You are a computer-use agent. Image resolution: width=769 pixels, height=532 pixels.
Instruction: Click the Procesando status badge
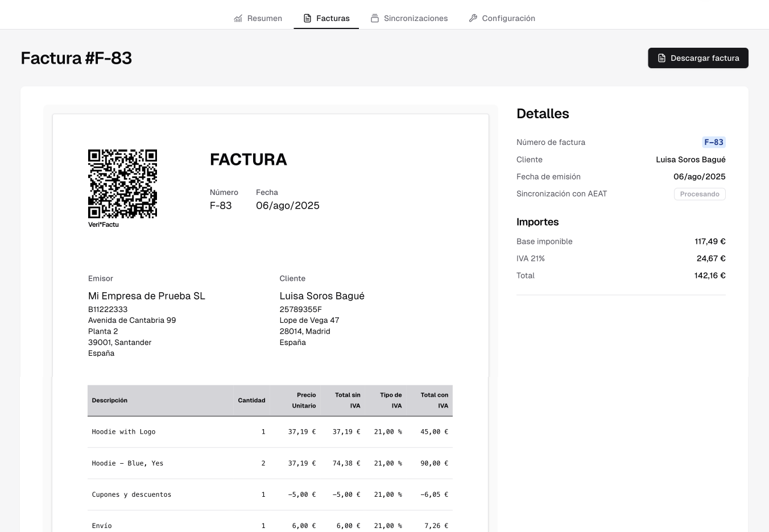click(699, 194)
